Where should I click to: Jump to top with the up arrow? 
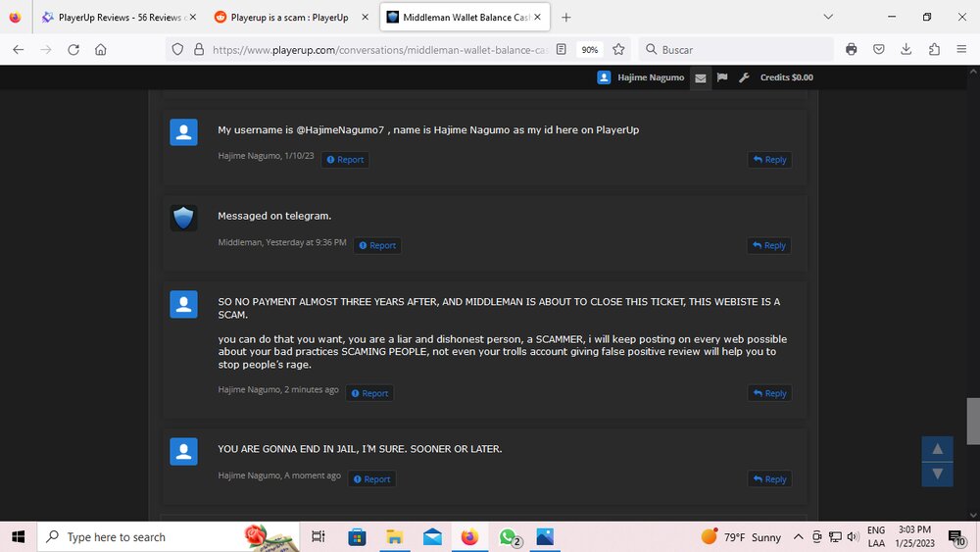click(938, 449)
